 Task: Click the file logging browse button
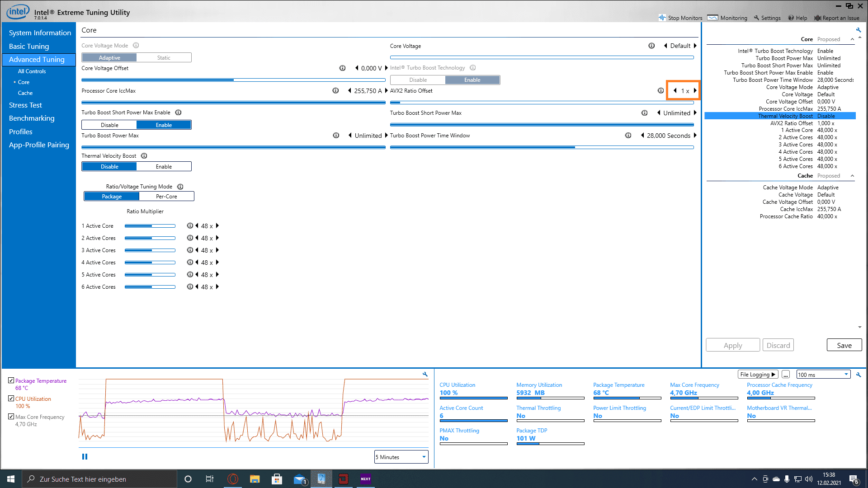786,375
